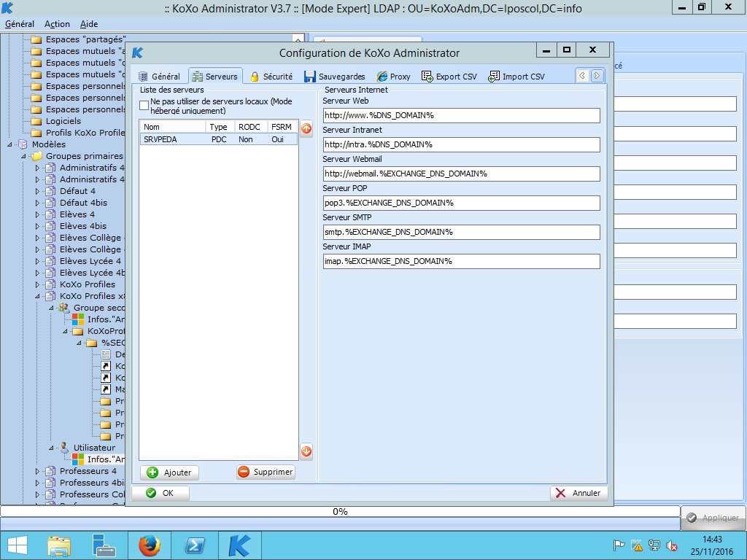Select Elèves 4bis in the tree
This screenshot has width=747, height=560.
(83, 226)
